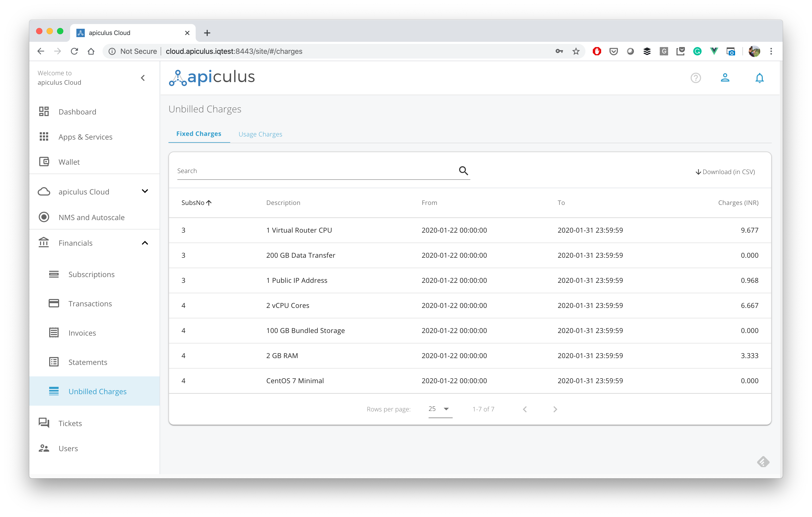
Task: Select the 1 Public IP Address row
Action: pyautogui.click(x=470, y=280)
